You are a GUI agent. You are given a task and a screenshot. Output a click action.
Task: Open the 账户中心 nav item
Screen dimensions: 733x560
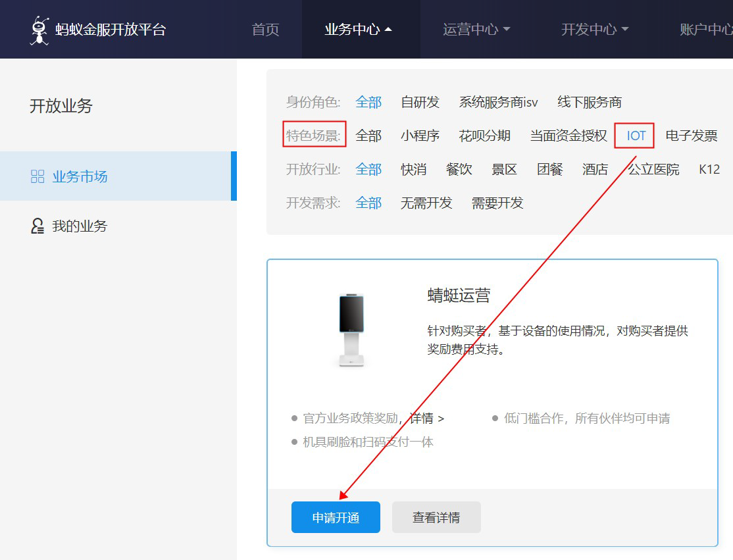tap(706, 30)
